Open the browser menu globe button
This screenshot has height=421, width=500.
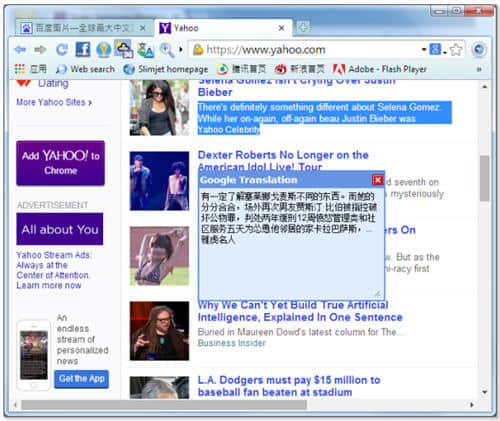pos(479,50)
